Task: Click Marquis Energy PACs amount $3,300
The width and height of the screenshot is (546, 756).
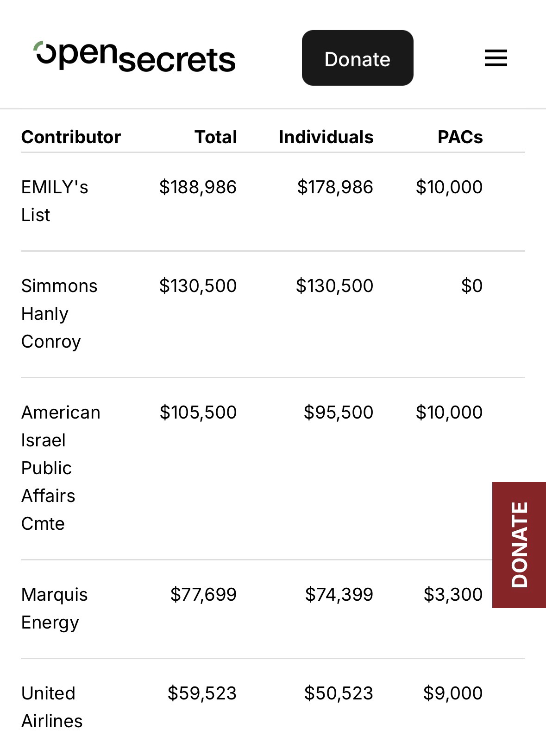Action: coord(452,595)
